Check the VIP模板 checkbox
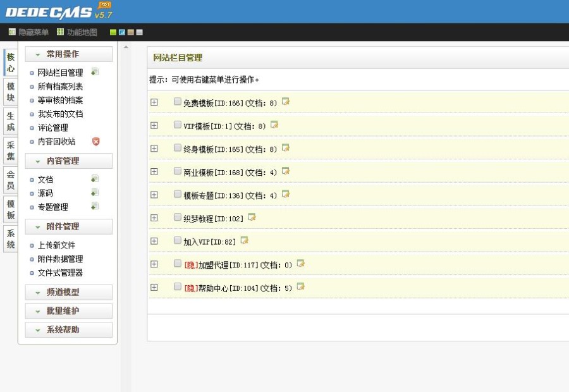This screenshot has height=392, width=569. (178, 125)
